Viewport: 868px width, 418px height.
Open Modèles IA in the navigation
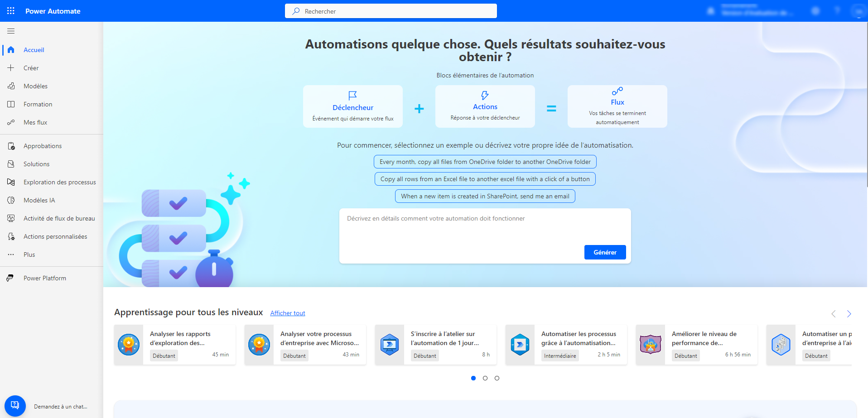pos(39,200)
